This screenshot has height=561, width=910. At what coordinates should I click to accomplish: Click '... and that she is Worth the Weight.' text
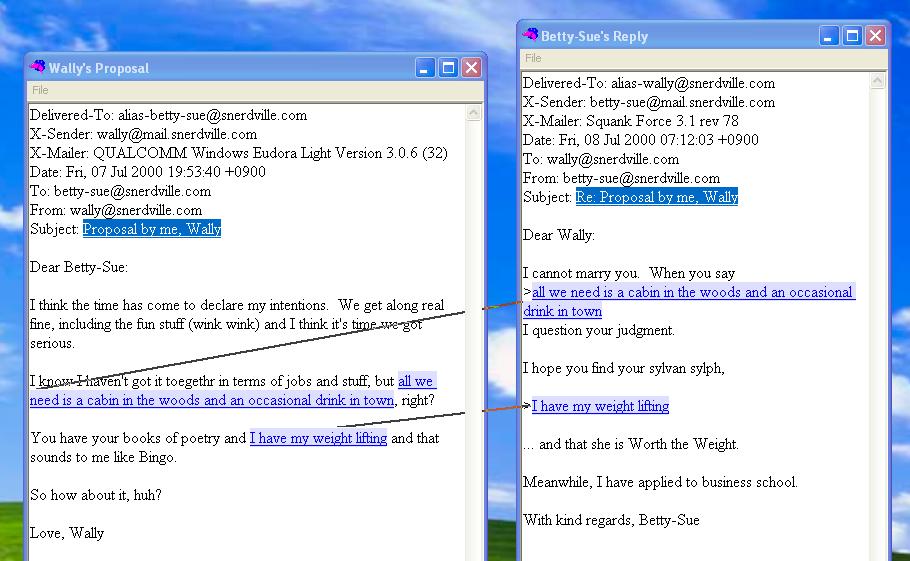[x=631, y=444]
